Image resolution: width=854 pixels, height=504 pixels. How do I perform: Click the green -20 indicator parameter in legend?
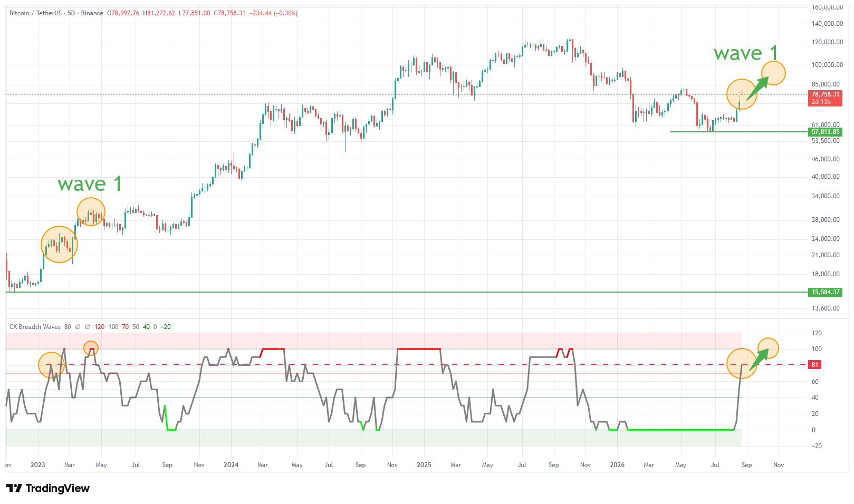point(166,327)
